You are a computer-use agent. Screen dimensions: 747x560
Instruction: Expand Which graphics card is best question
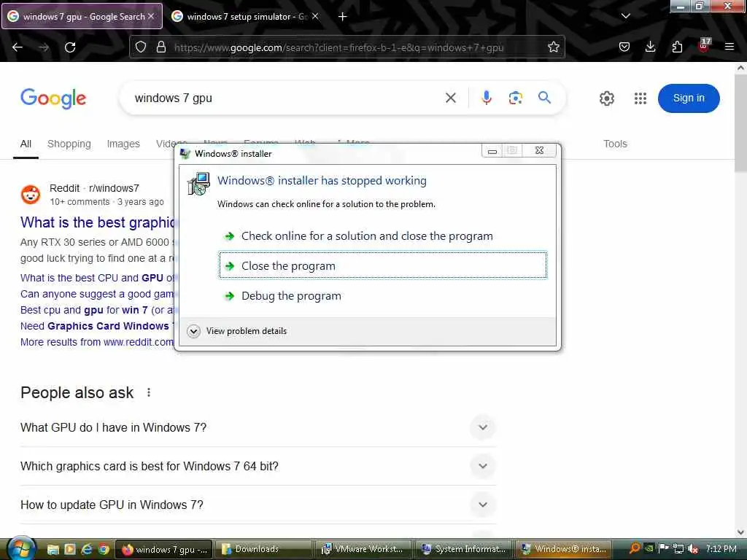coord(258,466)
